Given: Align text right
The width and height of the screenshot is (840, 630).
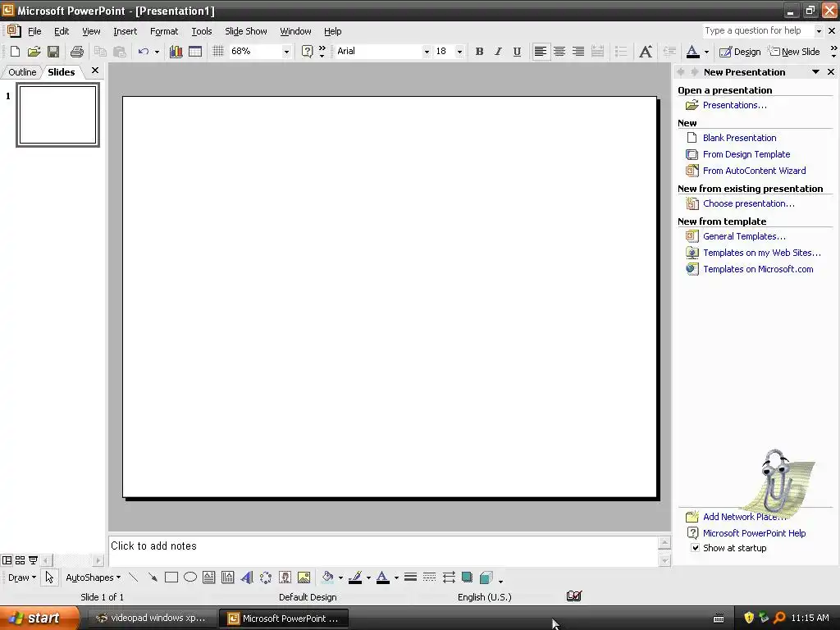Looking at the screenshot, I should 578,52.
